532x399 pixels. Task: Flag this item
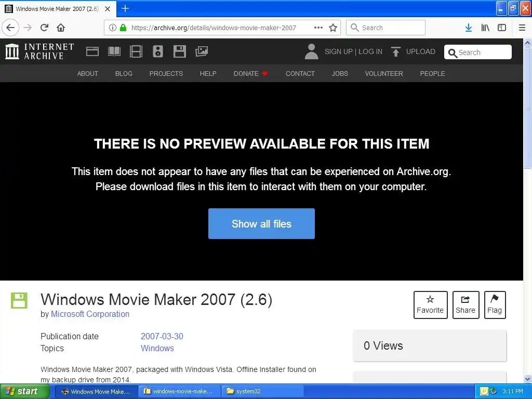(x=495, y=304)
